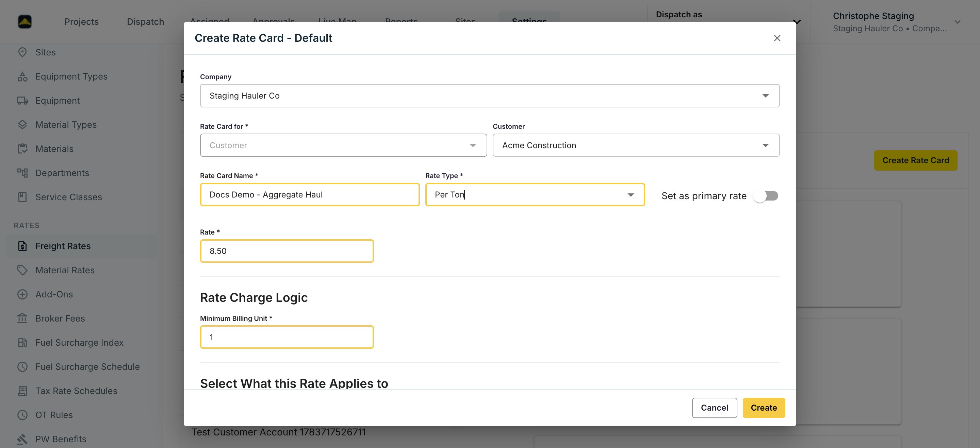Click the Add-Ons plus circle icon
Viewport: 980px width, 448px height.
pyautogui.click(x=22, y=294)
